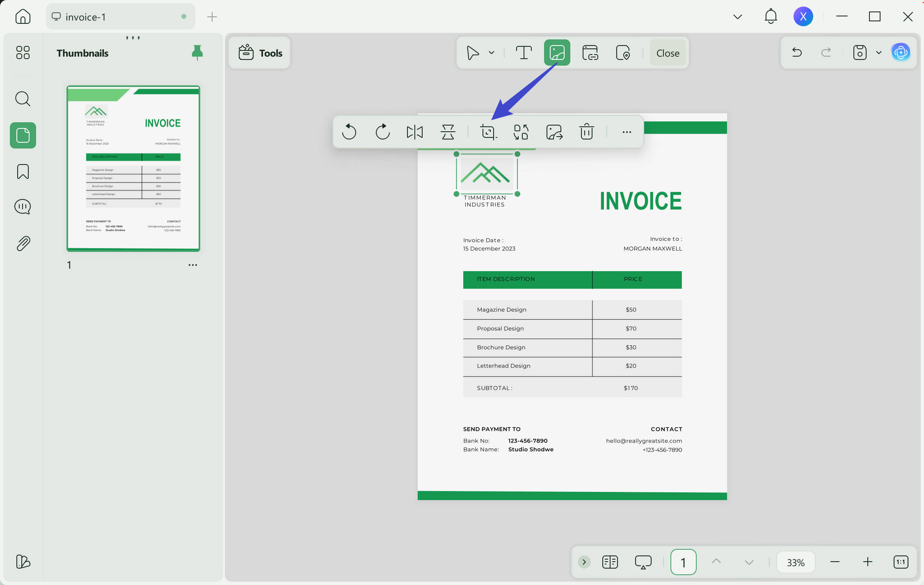Toggle the pin on Thumbnails panel

point(197,53)
